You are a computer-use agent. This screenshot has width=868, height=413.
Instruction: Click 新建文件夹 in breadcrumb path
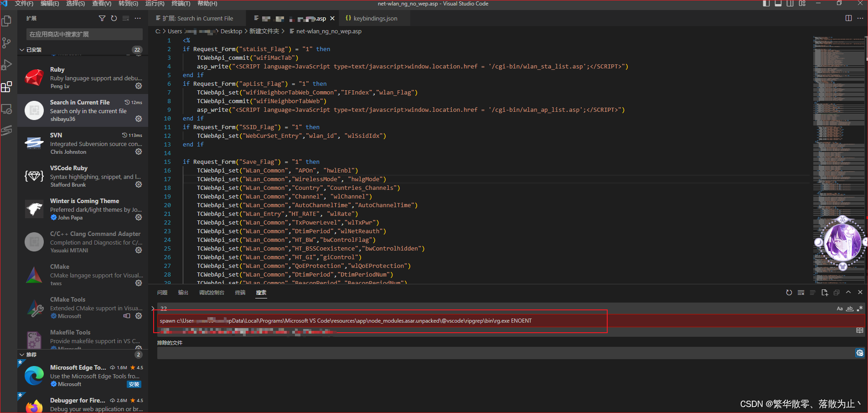point(264,31)
